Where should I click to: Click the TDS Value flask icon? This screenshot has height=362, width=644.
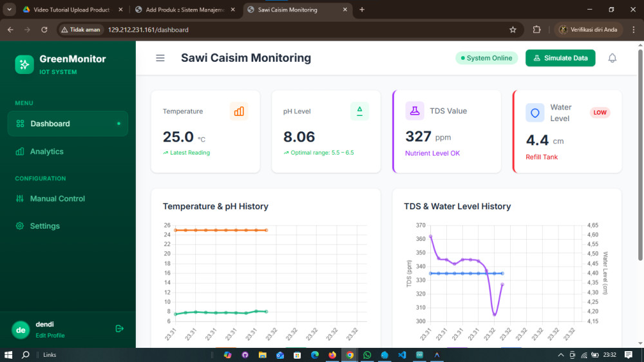pos(415,111)
